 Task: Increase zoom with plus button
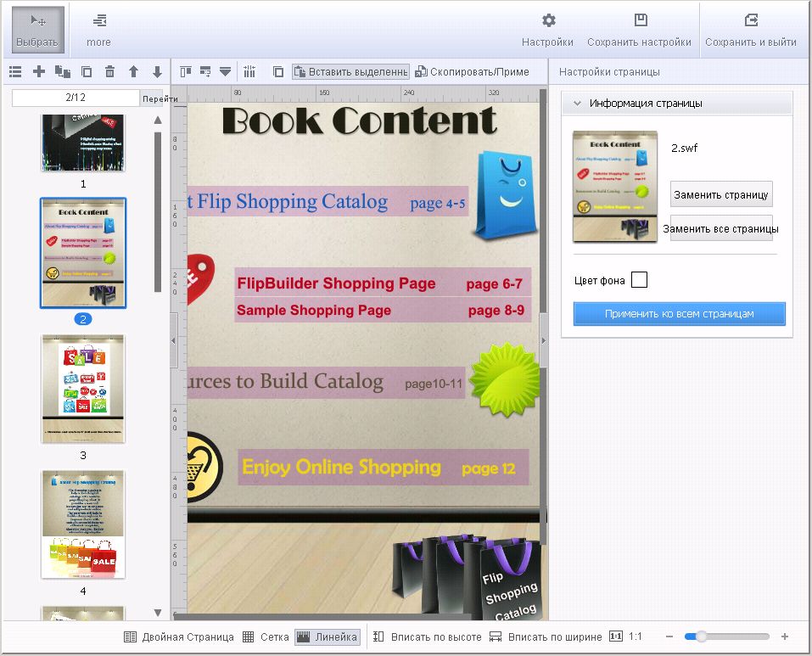785,636
